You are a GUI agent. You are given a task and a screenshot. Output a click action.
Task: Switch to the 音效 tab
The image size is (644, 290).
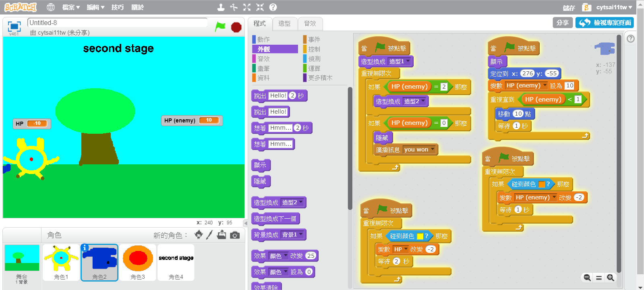pos(310,24)
